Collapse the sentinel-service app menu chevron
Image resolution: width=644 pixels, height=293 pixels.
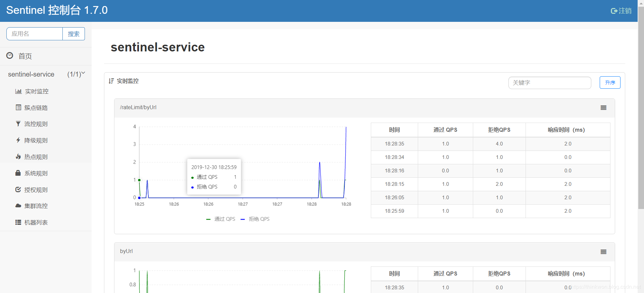tap(83, 73)
